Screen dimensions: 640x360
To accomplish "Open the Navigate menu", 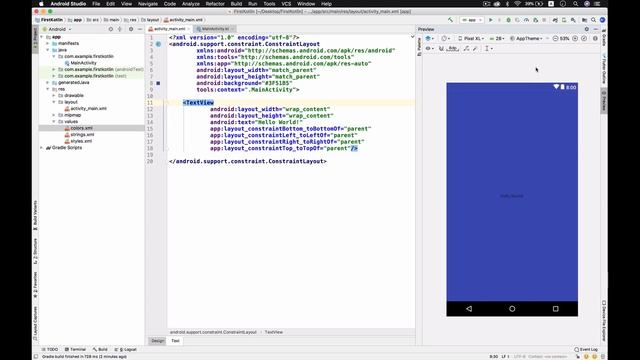I will [148, 4].
